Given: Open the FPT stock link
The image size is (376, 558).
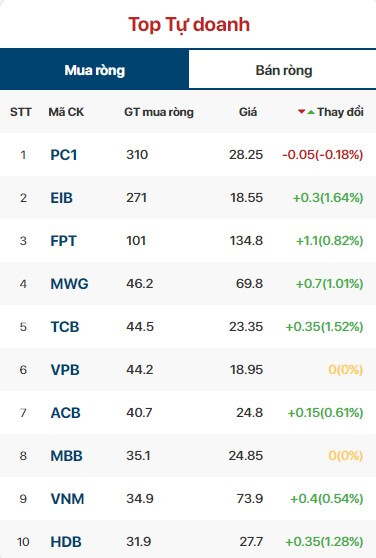Looking at the screenshot, I should click(x=63, y=241).
